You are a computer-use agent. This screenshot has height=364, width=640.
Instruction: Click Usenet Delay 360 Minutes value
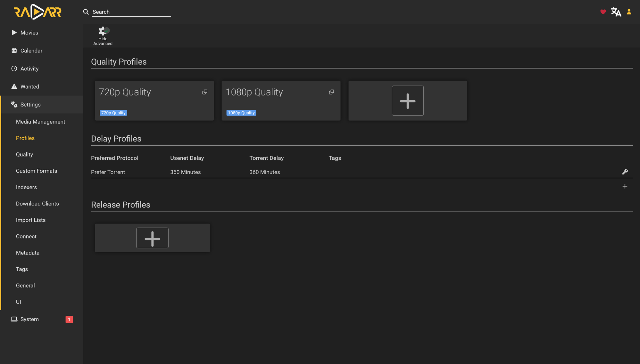pyautogui.click(x=185, y=172)
